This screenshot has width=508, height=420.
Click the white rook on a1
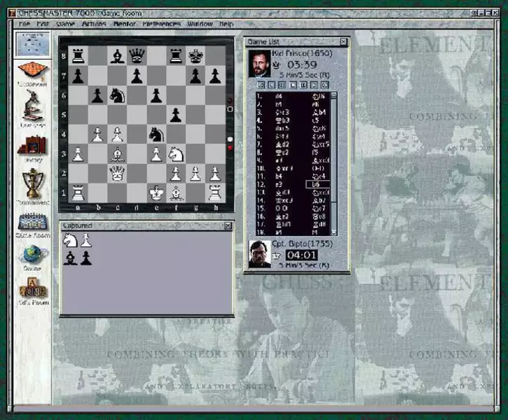[x=78, y=193]
